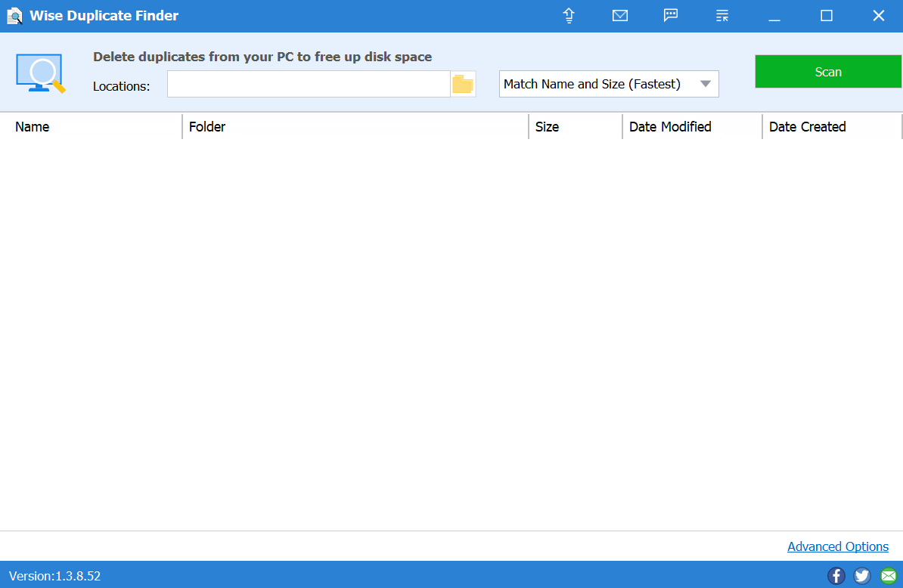The height and width of the screenshot is (588, 903).
Task: Click the feedback speech bubble icon
Action: pos(671,16)
